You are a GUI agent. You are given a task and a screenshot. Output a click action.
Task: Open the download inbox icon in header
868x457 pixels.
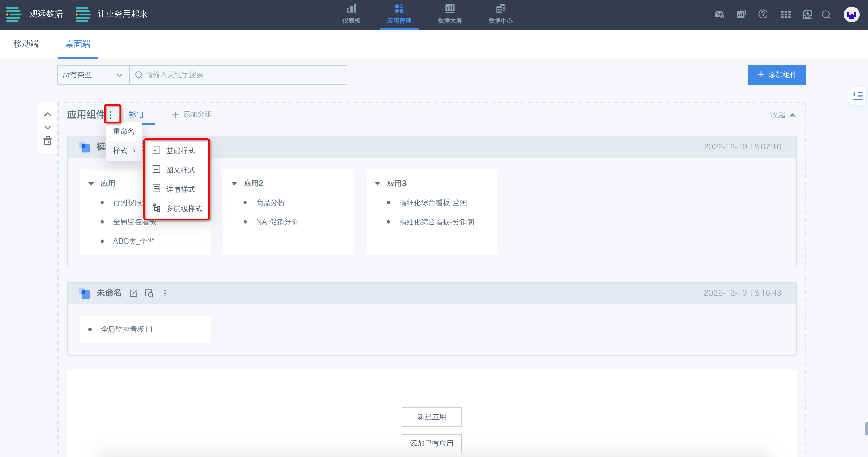tap(807, 14)
